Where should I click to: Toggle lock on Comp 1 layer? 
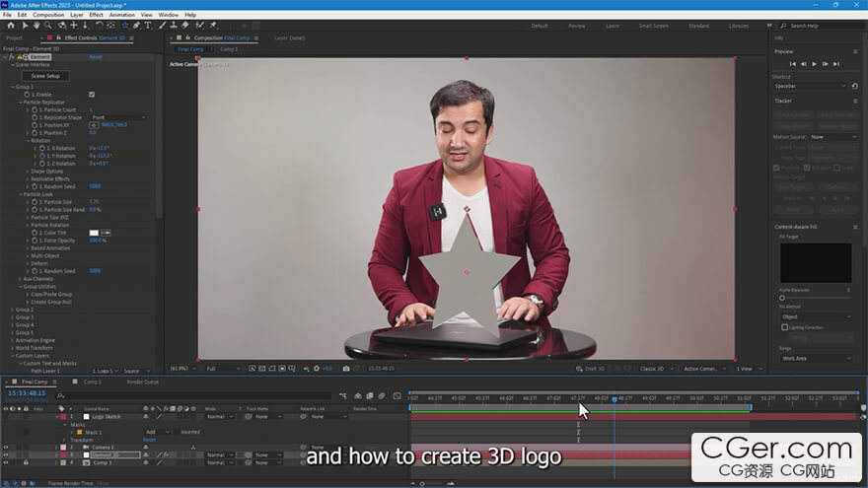click(26, 462)
